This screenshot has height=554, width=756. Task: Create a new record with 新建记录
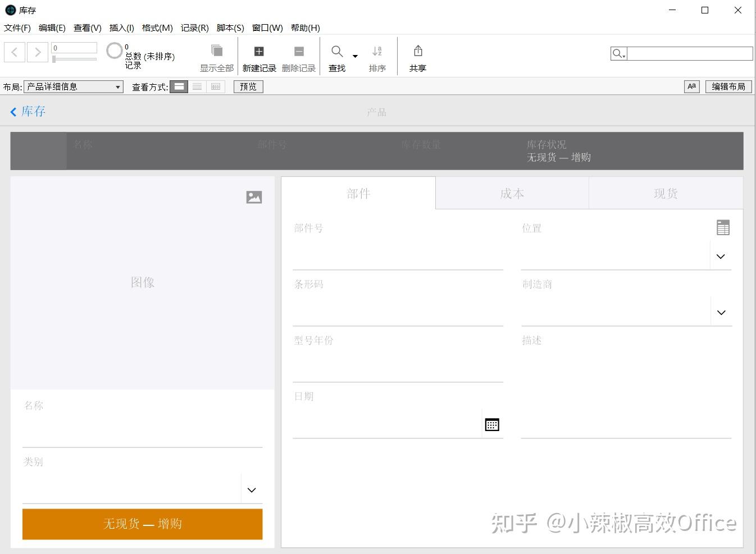click(258, 56)
